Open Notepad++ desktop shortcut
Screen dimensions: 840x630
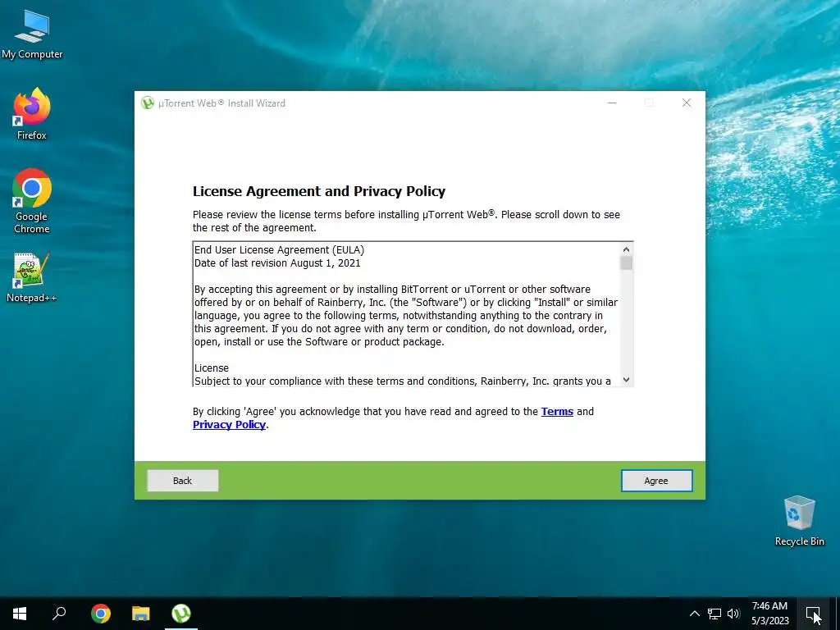click(x=32, y=278)
